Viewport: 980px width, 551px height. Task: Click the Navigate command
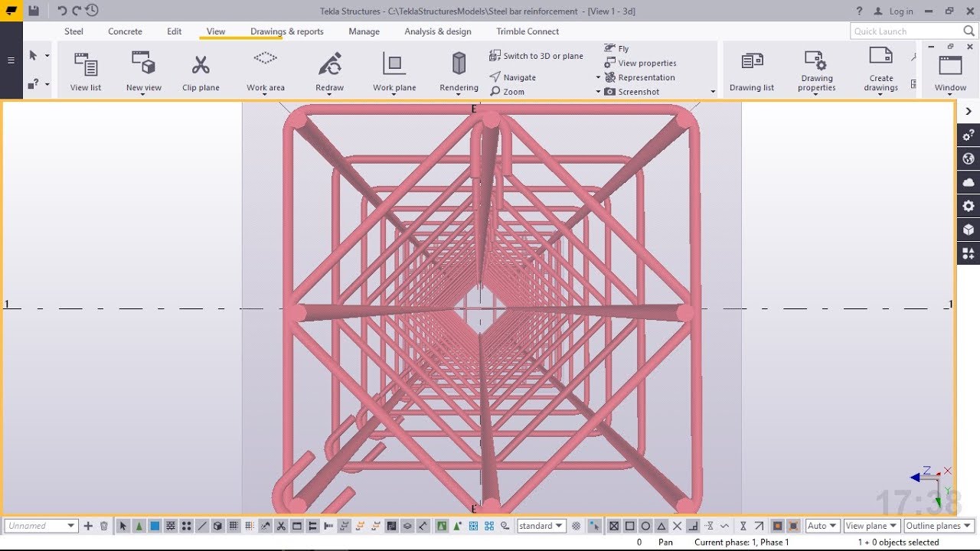(x=513, y=77)
